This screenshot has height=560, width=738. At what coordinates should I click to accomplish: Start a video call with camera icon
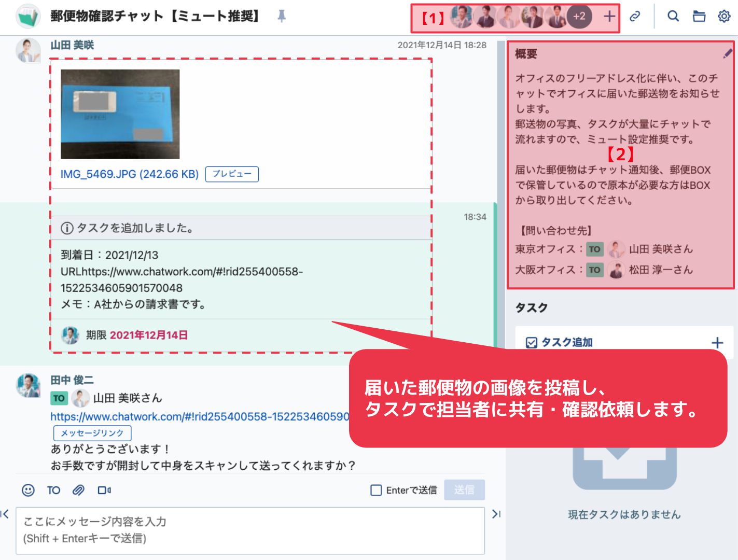[x=104, y=490]
